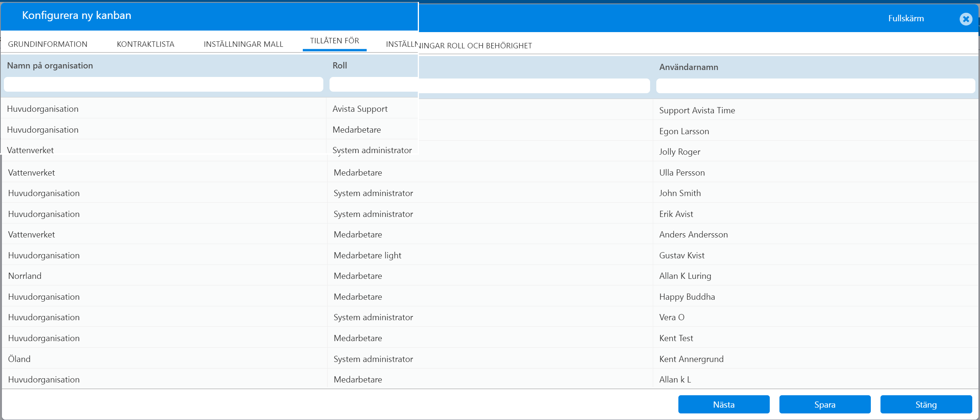Select user Anders Andersson

693,234
